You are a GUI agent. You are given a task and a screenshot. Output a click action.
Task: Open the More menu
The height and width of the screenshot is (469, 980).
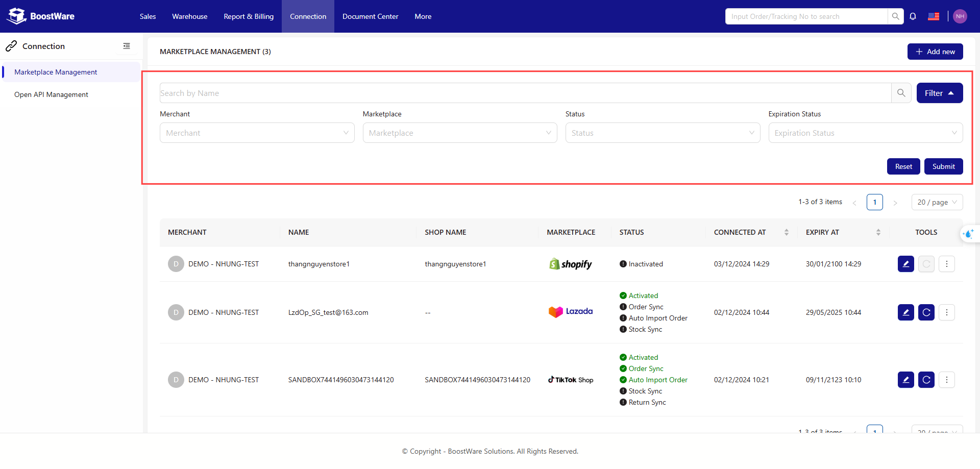423,16
